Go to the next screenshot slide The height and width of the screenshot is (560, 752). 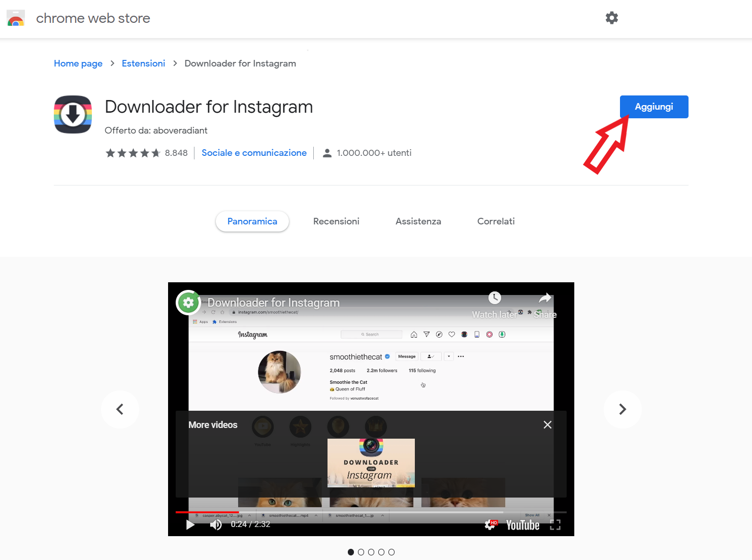[x=623, y=409]
